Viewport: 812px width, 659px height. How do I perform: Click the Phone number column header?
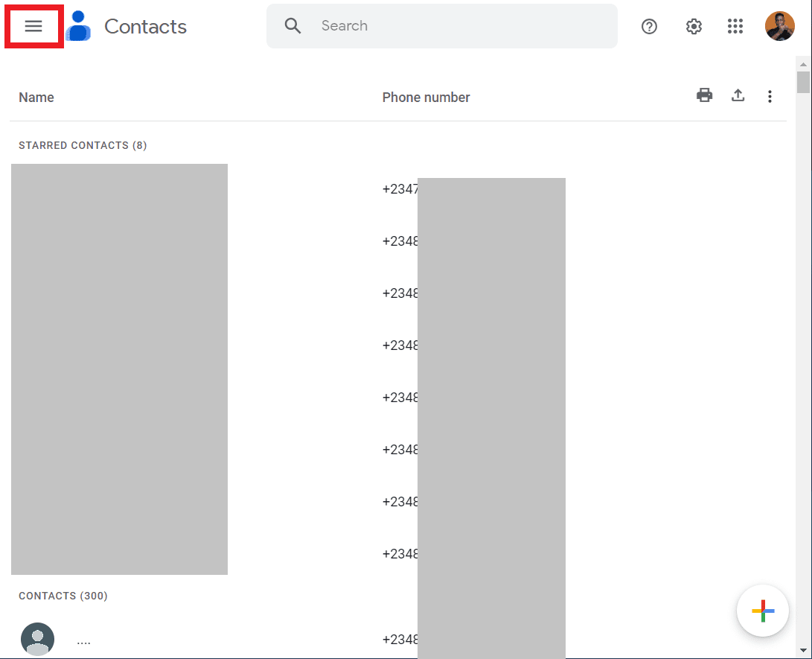coord(426,98)
